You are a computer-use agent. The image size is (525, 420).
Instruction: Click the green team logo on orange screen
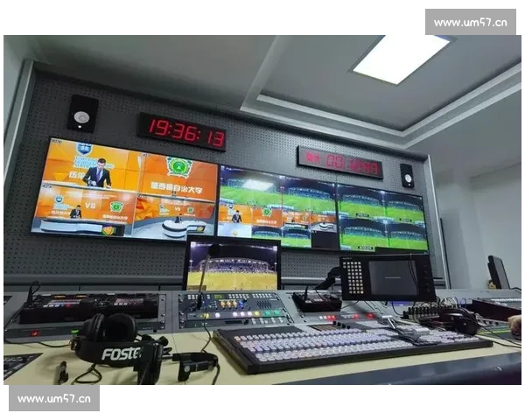coord(179,167)
